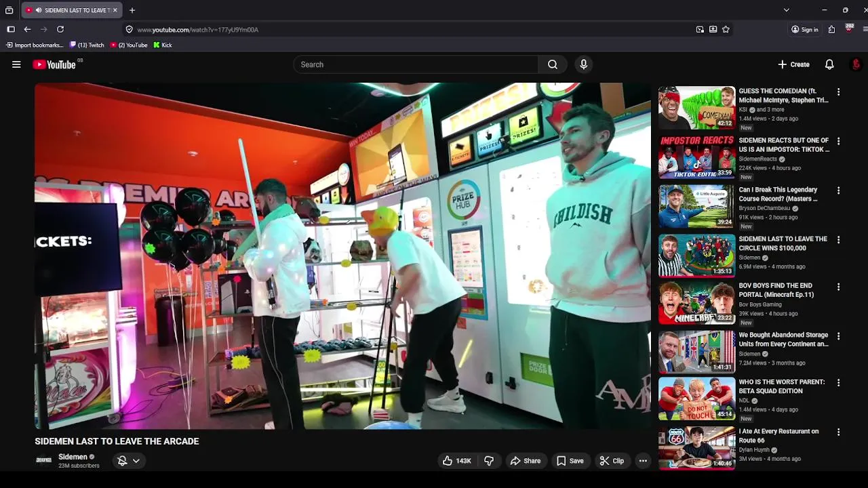
Task: Open Abandoned Storage Units thumbnail
Action: [x=696, y=352]
